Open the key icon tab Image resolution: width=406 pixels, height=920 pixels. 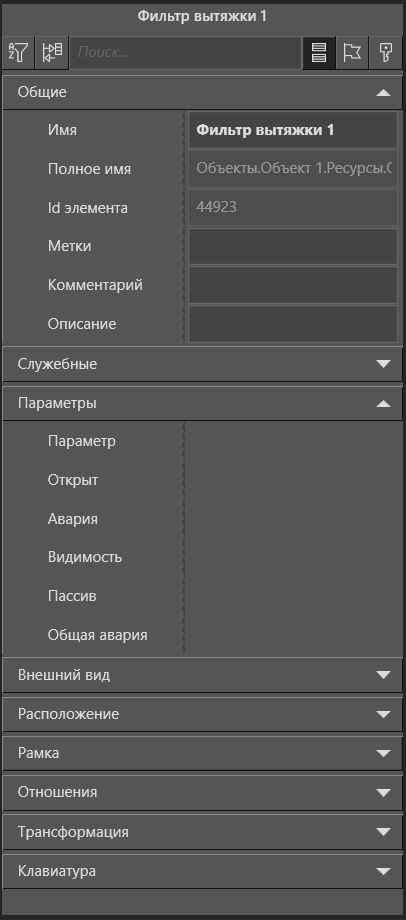tap(385, 53)
